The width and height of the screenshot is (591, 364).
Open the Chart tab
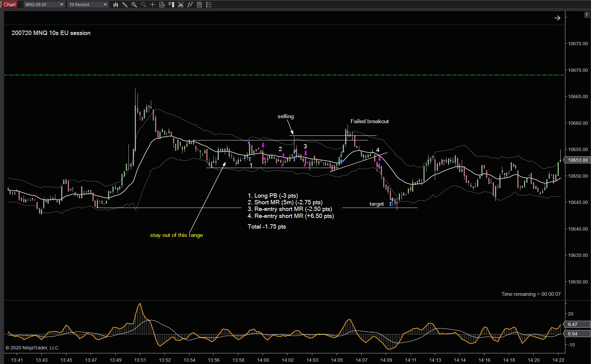[9, 4]
